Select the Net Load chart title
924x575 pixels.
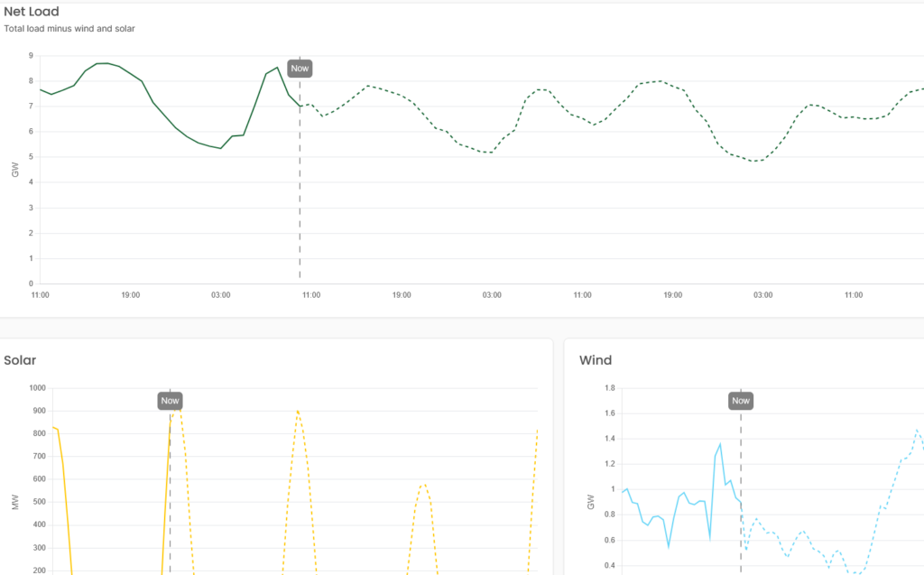[32, 12]
